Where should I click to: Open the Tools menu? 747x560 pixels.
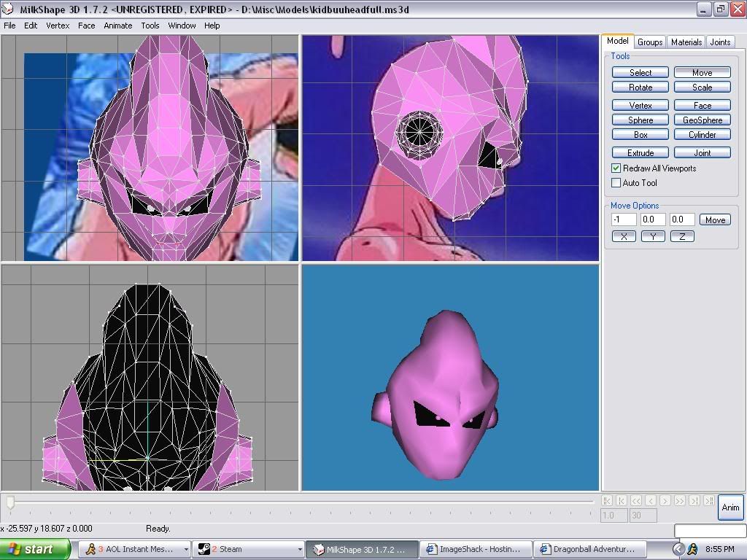coord(150,26)
